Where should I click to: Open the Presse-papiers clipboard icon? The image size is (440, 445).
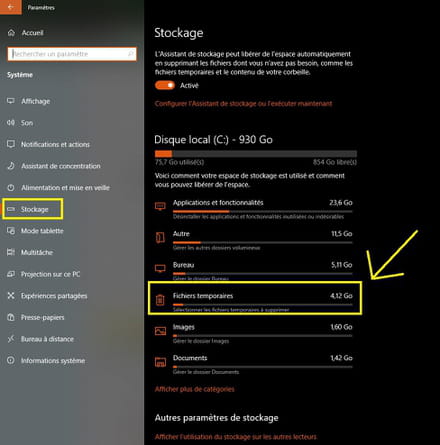pos(11,317)
